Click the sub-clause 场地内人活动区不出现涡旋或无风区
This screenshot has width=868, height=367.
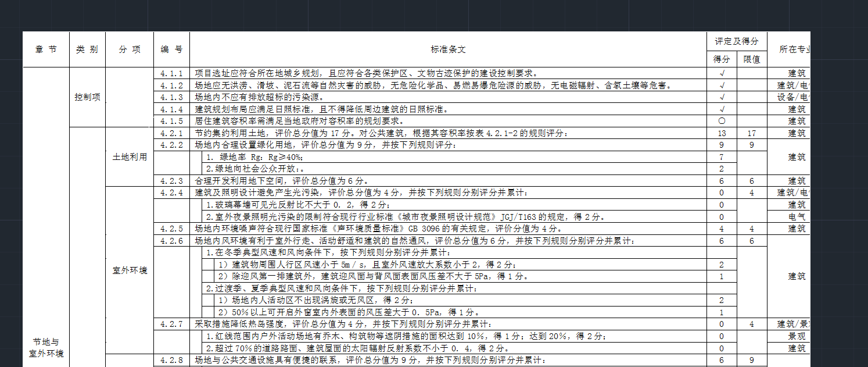click(315, 300)
